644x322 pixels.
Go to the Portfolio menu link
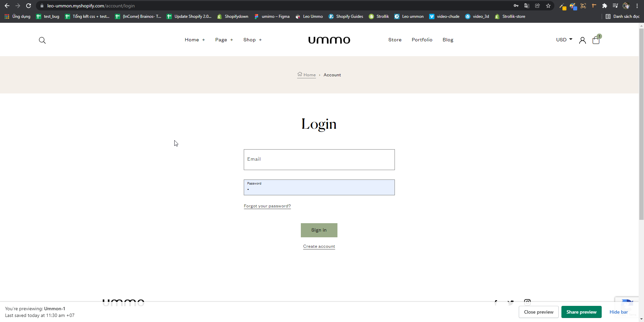(422, 40)
